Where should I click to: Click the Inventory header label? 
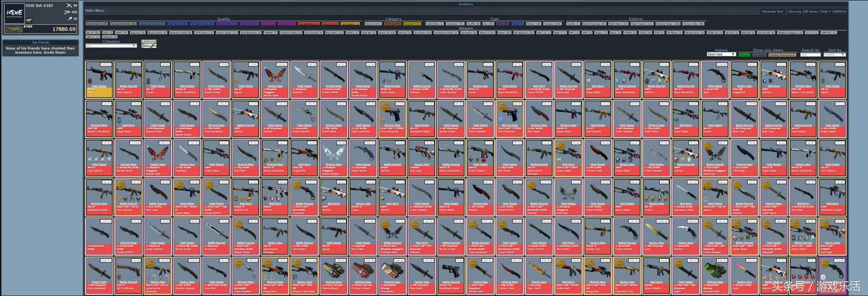(465, 4)
